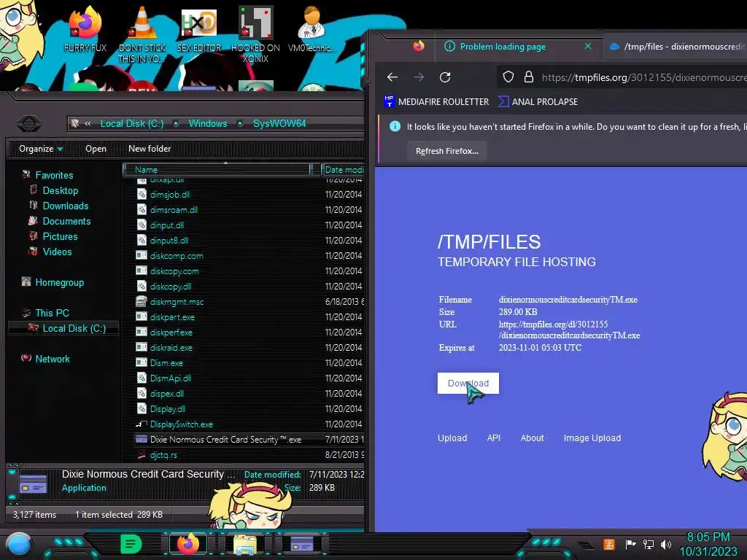Viewport: 747px width, 560px height.
Task: Open the VMOTechnic desktop icon
Action: point(311,29)
